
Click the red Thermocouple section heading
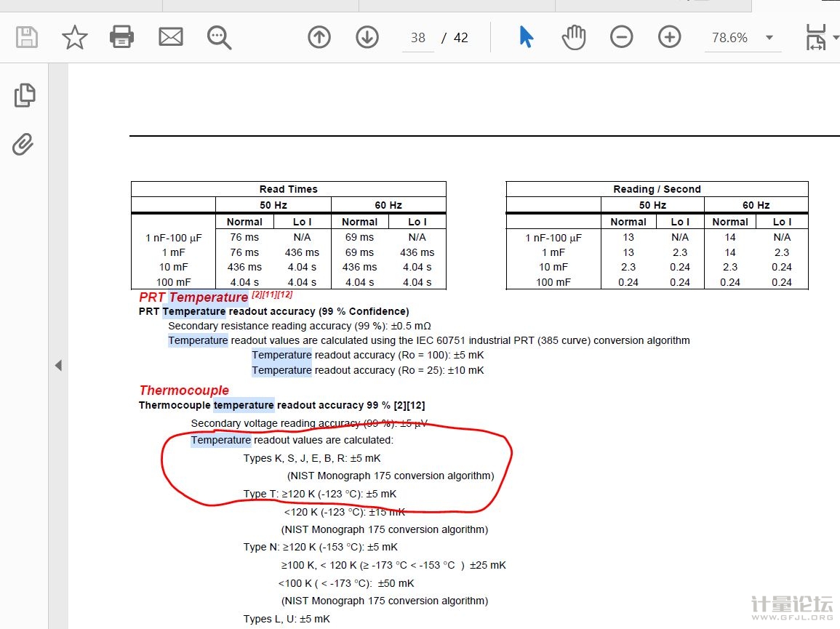(184, 390)
